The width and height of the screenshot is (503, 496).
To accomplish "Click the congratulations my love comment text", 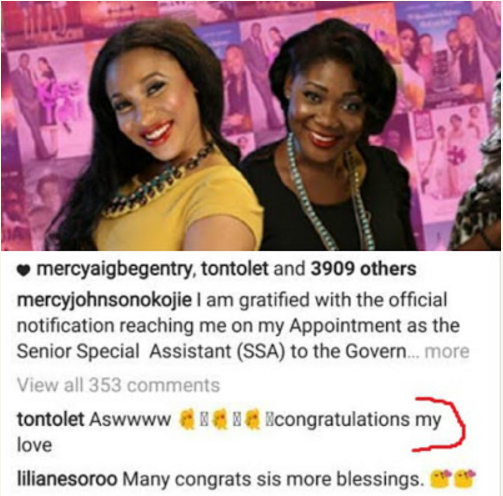I will click(x=229, y=432).
